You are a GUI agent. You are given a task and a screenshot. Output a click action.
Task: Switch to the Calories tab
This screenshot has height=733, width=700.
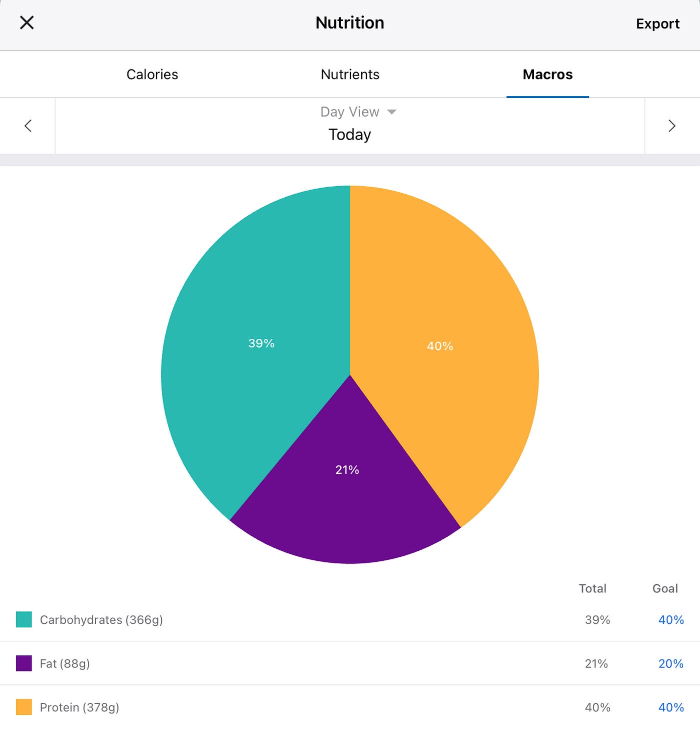[x=152, y=75]
